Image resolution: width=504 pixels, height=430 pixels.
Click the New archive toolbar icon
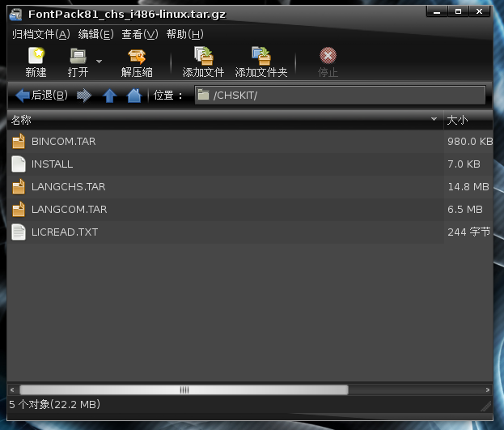click(36, 56)
